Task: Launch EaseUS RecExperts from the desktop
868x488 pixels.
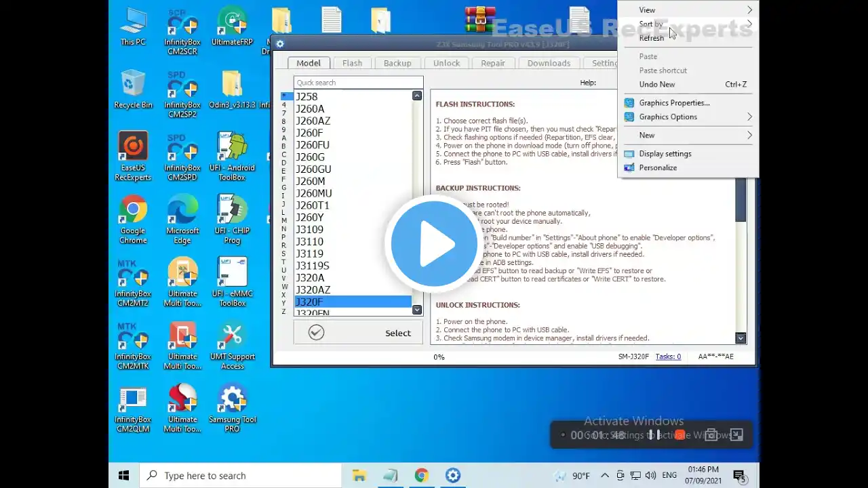Action: pos(133,157)
